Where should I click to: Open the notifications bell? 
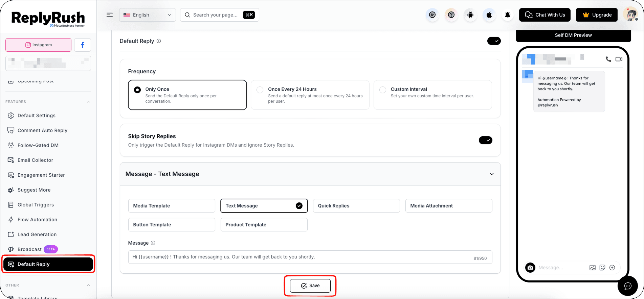tap(508, 15)
